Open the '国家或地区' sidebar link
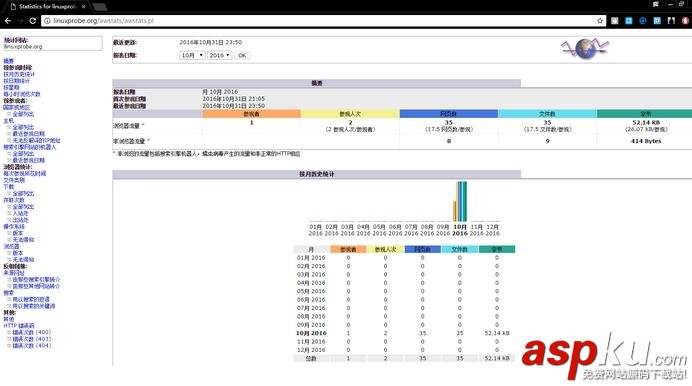Screen dimensions: 692x386 click(17, 107)
